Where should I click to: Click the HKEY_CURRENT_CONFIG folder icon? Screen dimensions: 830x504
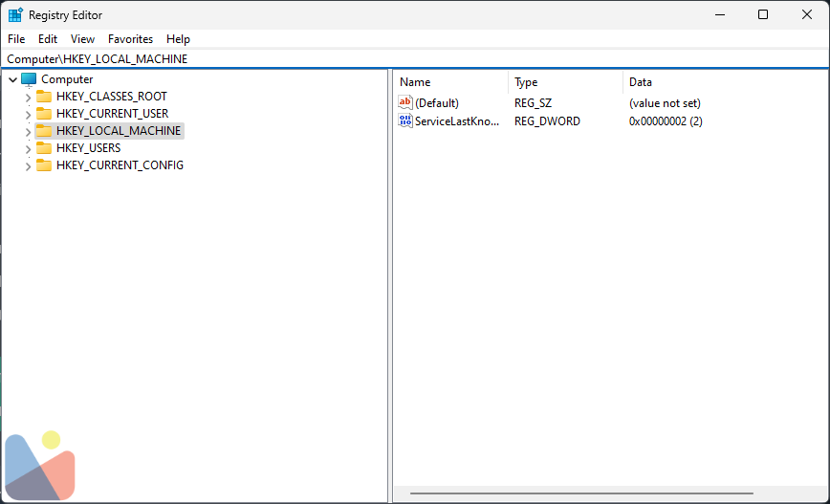[44, 165]
